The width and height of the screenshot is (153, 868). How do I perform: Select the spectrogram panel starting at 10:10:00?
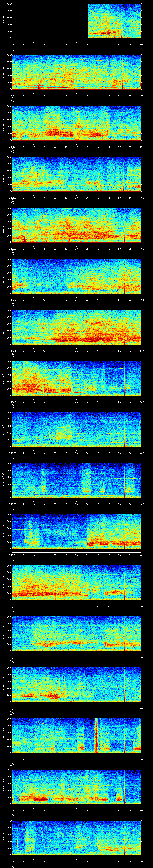point(77,72)
